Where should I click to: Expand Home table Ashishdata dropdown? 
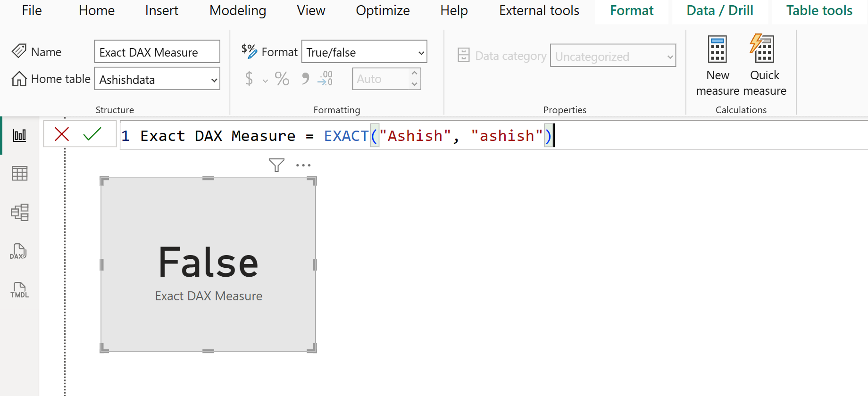214,80
